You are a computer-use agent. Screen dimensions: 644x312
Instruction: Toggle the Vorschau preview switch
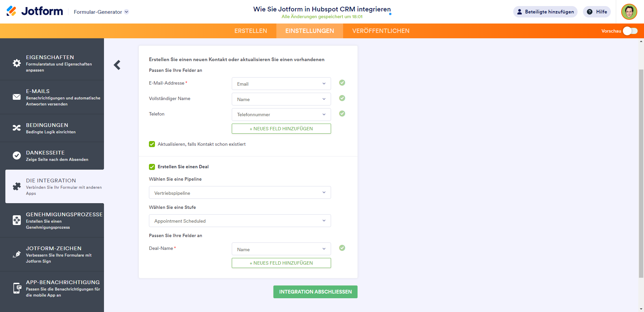click(630, 31)
